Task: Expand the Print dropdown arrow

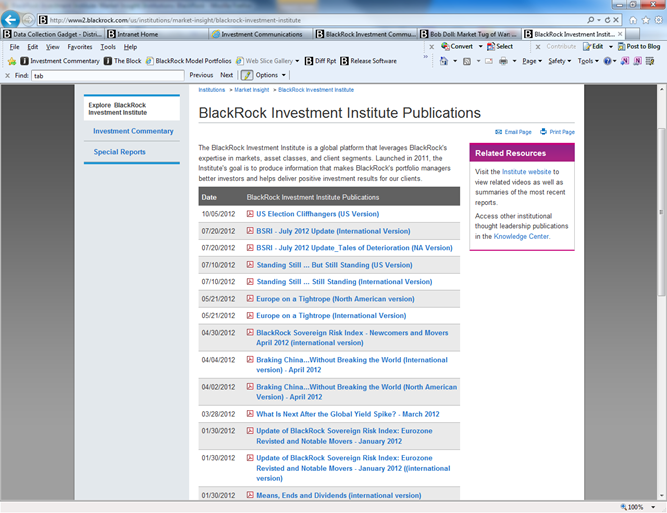Action: tap(514, 61)
